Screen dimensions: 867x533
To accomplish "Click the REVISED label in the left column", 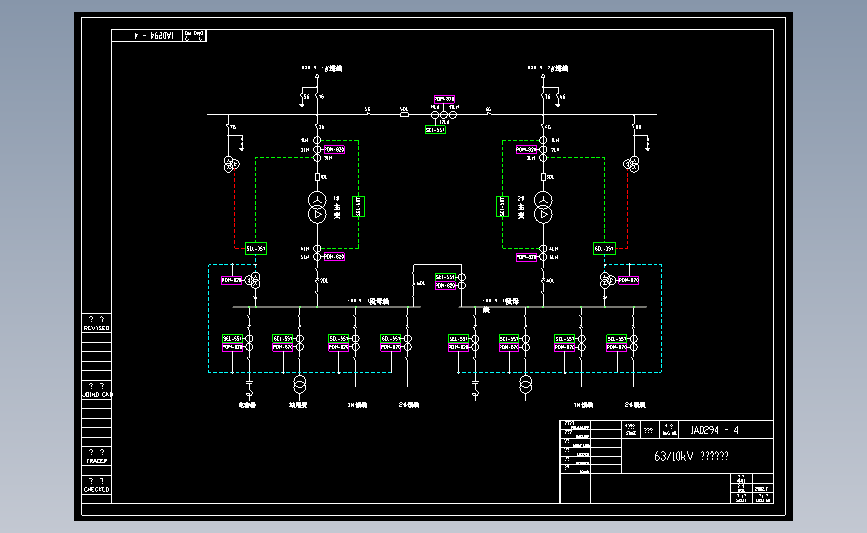I will coord(96,328).
